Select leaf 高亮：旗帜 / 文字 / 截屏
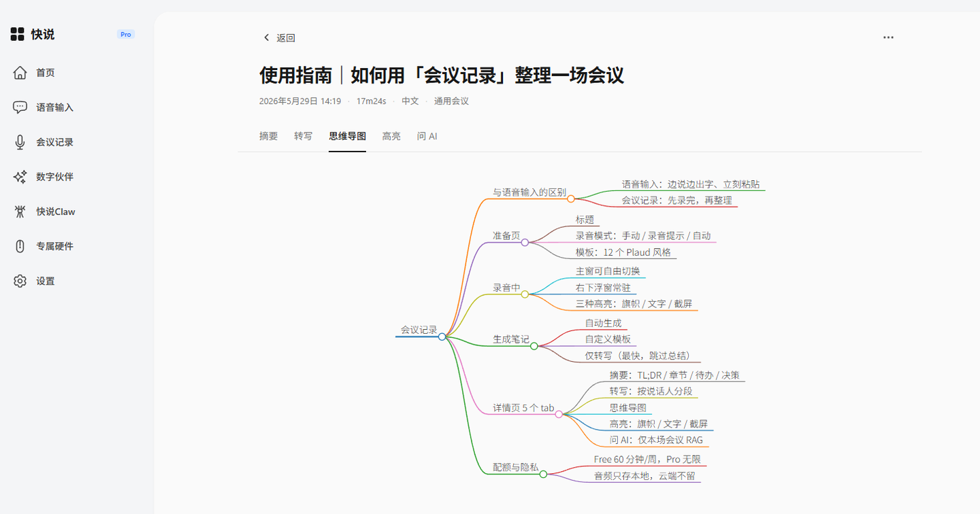This screenshot has width=980, height=514. tap(658, 424)
